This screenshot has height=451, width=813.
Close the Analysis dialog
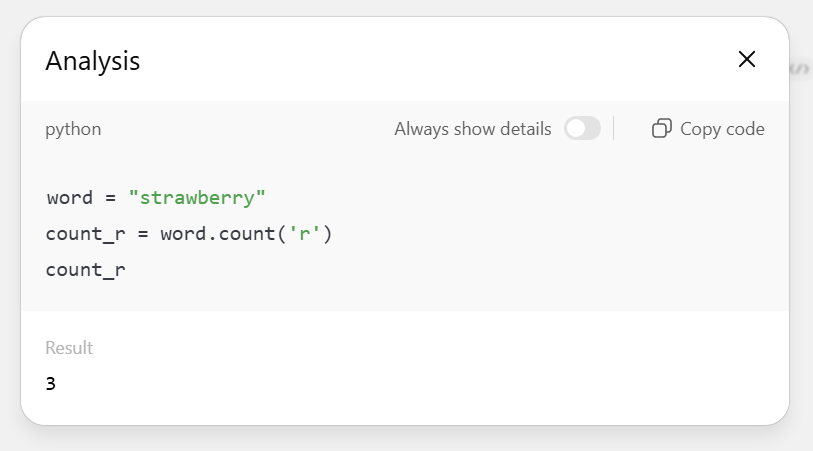click(746, 60)
